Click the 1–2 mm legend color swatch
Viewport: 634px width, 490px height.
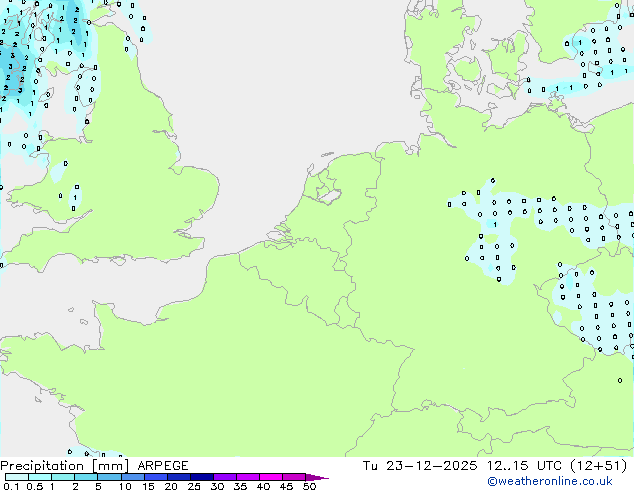(63, 477)
